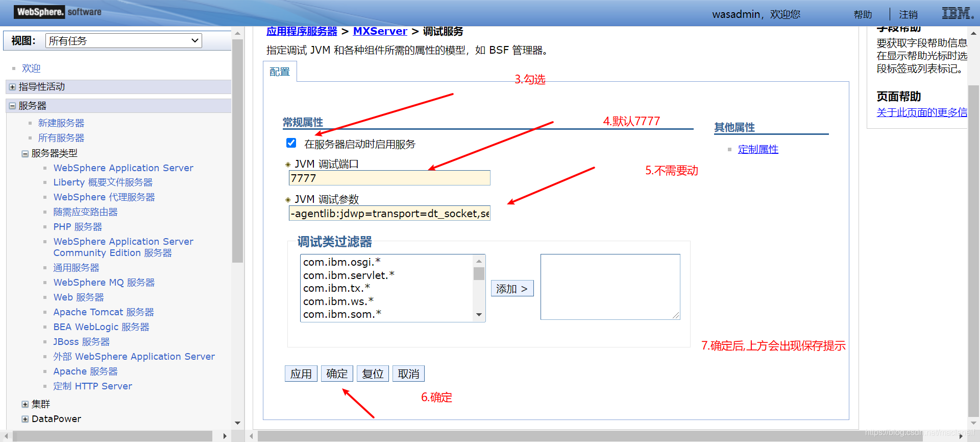Click the 确定 button

click(x=337, y=374)
